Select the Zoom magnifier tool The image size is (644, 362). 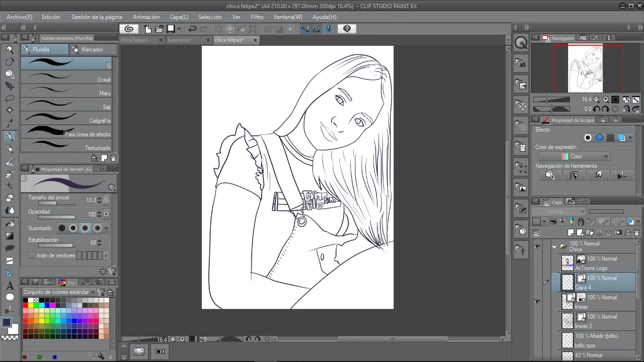point(10,49)
